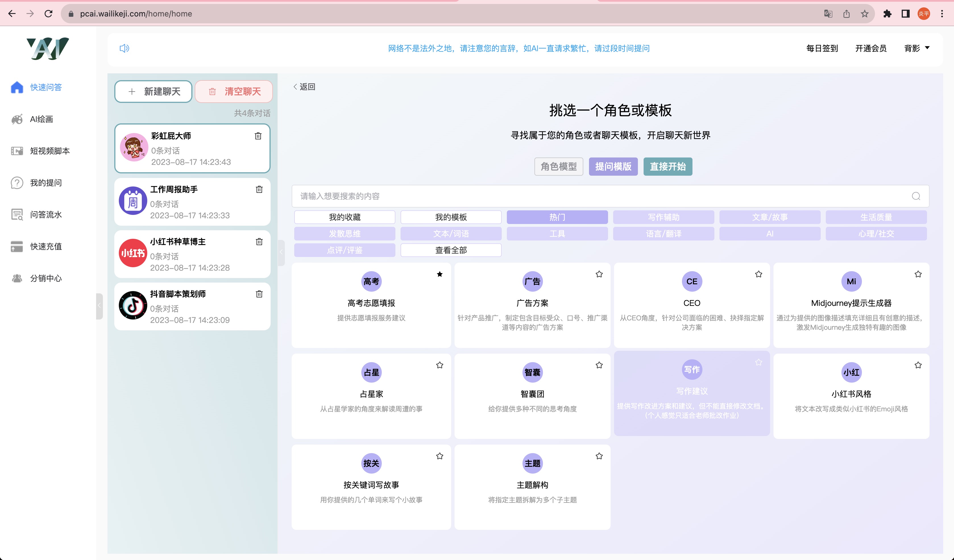Image resolution: width=954 pixels, height=560 pixels.
Task: Select 文本/词语 category filter
Action: [x=451, y=234]
